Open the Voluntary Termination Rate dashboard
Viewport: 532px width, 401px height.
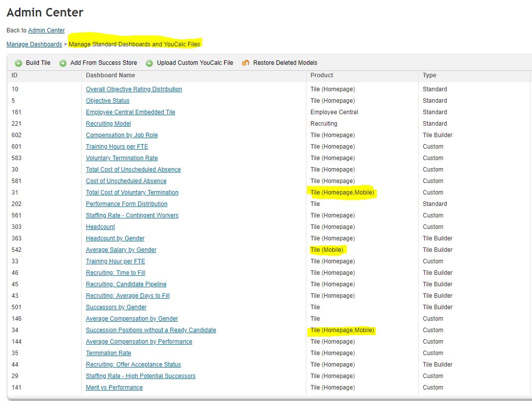(122, 158)
